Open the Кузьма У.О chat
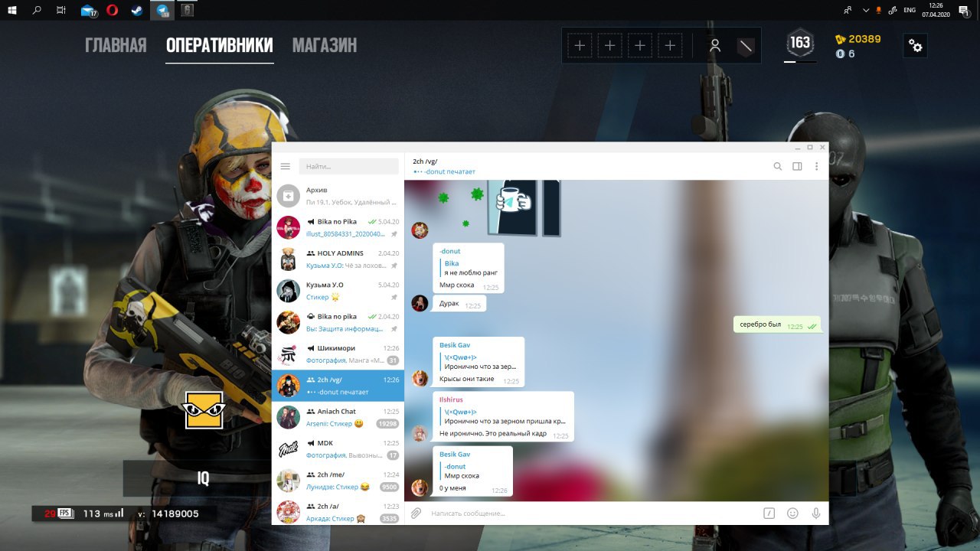The height and width of the screenshot is (551, 980). click(x=338, y=291)
